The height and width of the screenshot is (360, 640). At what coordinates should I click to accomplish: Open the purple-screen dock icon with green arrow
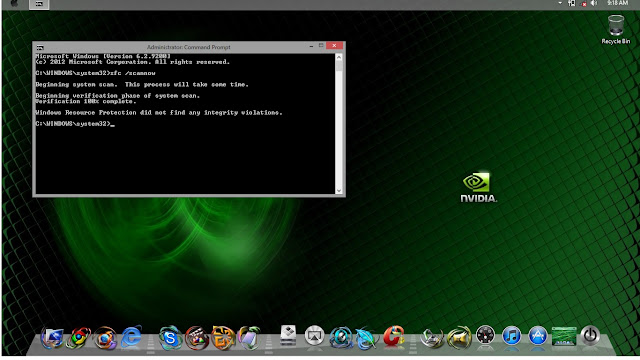click(x=249, y=338)
